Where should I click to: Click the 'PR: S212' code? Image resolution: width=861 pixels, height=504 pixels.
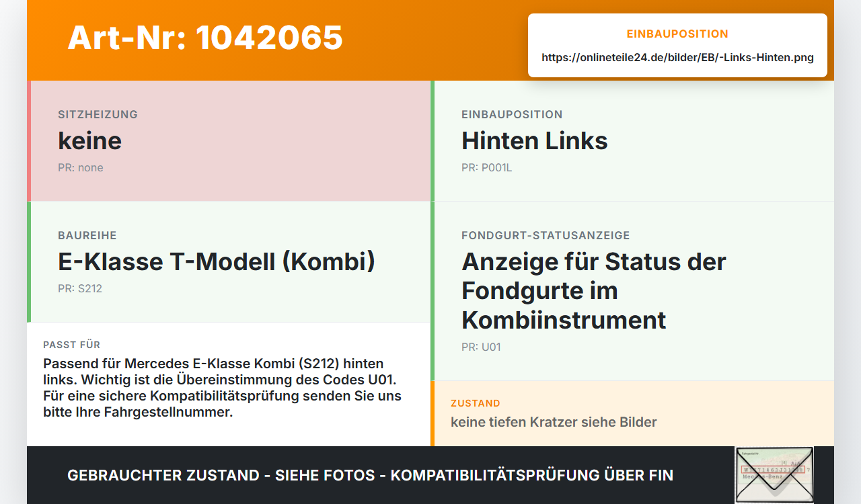point(80,289)
